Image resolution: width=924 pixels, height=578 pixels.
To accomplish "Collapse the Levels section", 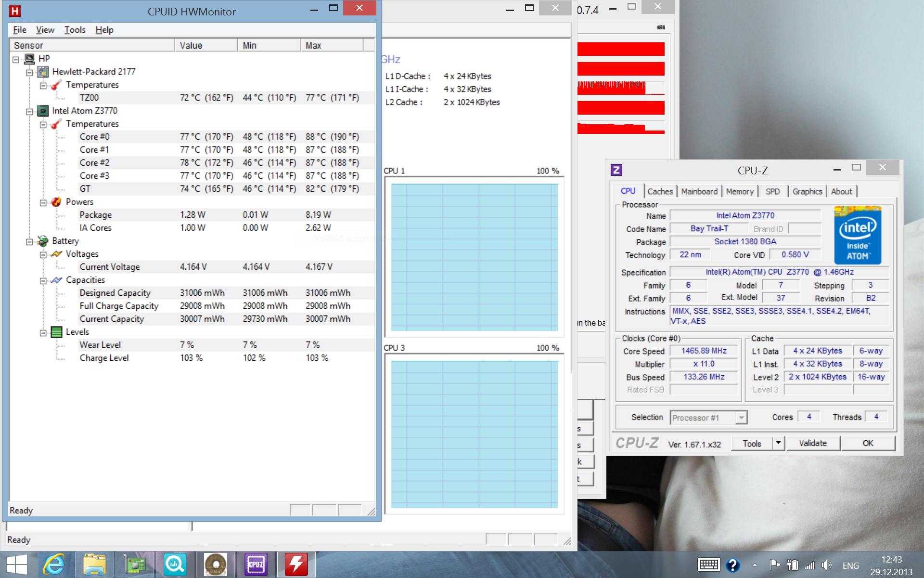I will (43, 332).
